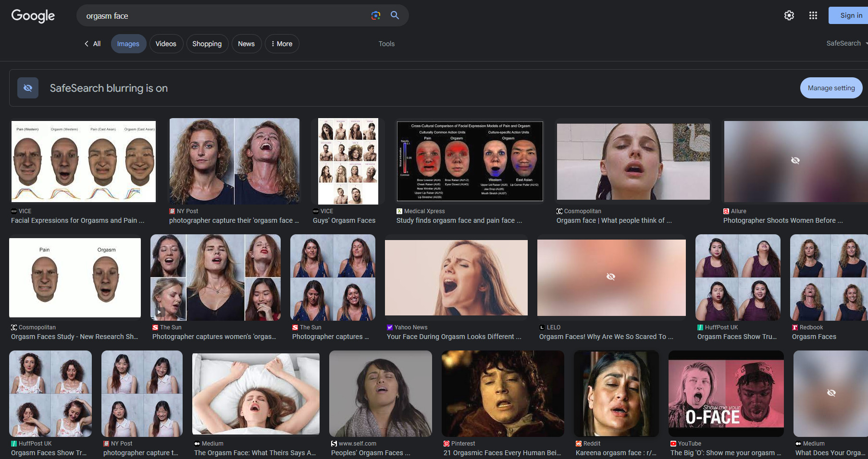Open the Google apps grid
This screenshot has width=868, height=459.
(813, 15)
